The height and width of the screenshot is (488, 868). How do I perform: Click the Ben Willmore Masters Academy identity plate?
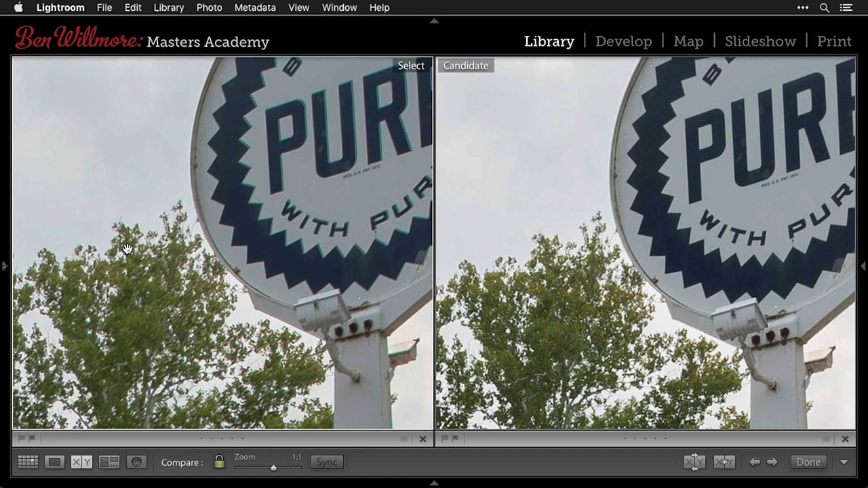click(142, 39)
